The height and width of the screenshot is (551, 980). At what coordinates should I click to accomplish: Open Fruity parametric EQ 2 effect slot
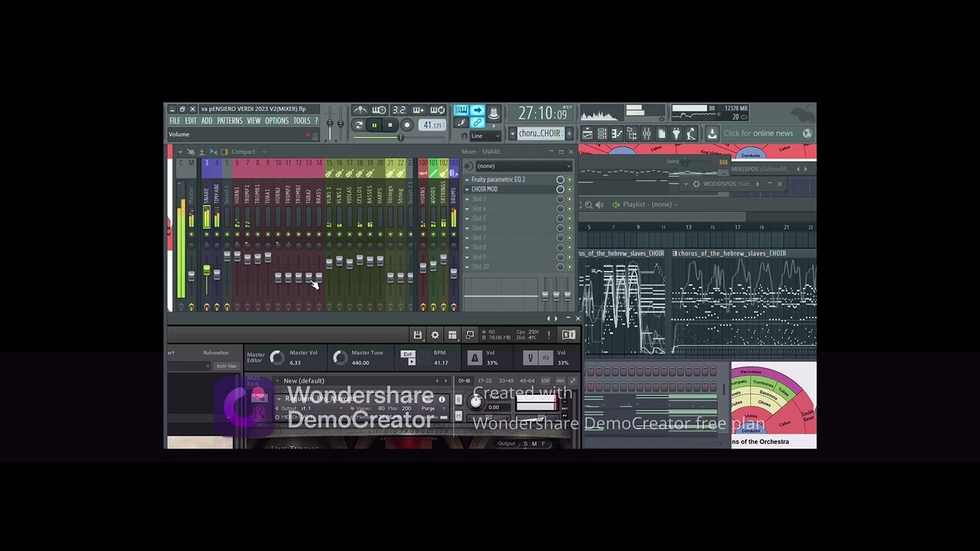(498, 180)
